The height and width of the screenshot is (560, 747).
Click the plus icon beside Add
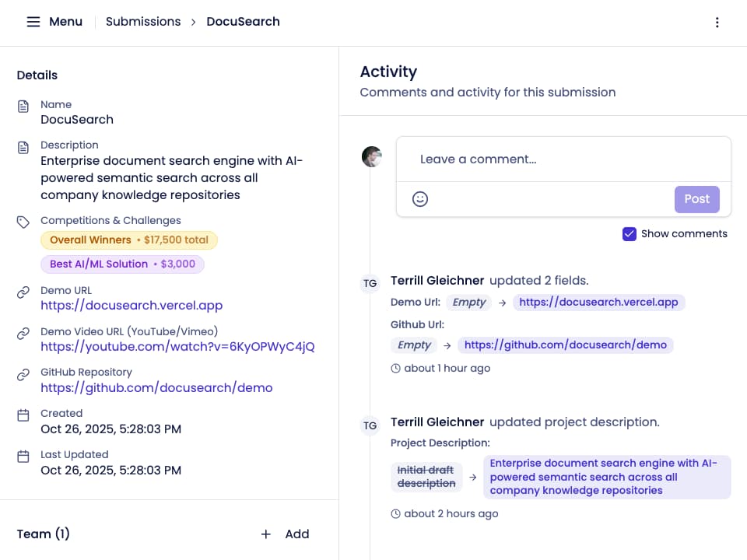pyautogui.click(x=266, y=534)
